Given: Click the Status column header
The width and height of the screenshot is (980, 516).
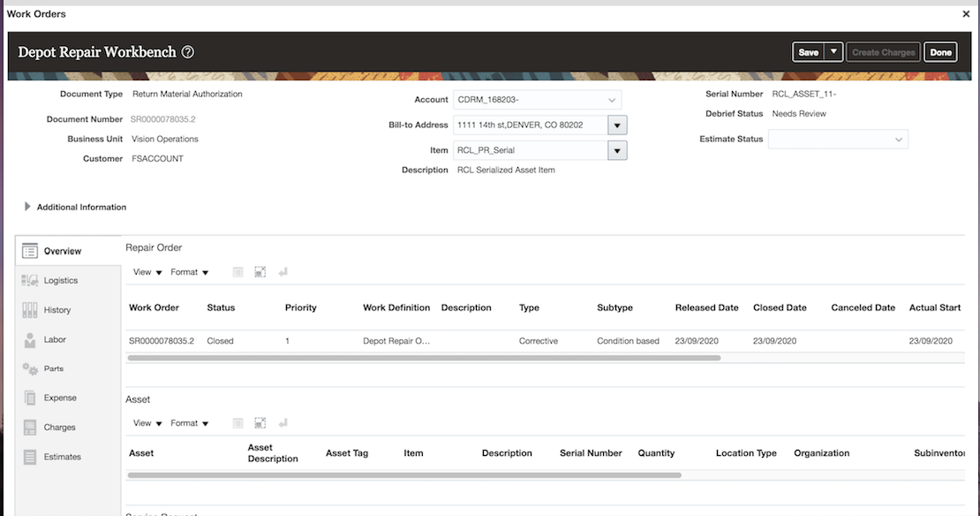Looking at the screenshot, I should point(221,307).
